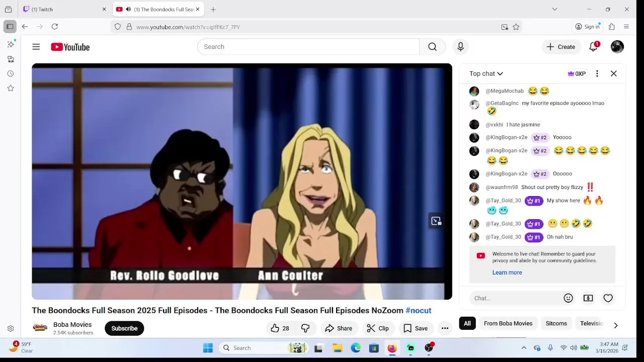Open the YouTube guide hamburger menu
Viewport: 644px width, 362px height.
tap(36, 47)
